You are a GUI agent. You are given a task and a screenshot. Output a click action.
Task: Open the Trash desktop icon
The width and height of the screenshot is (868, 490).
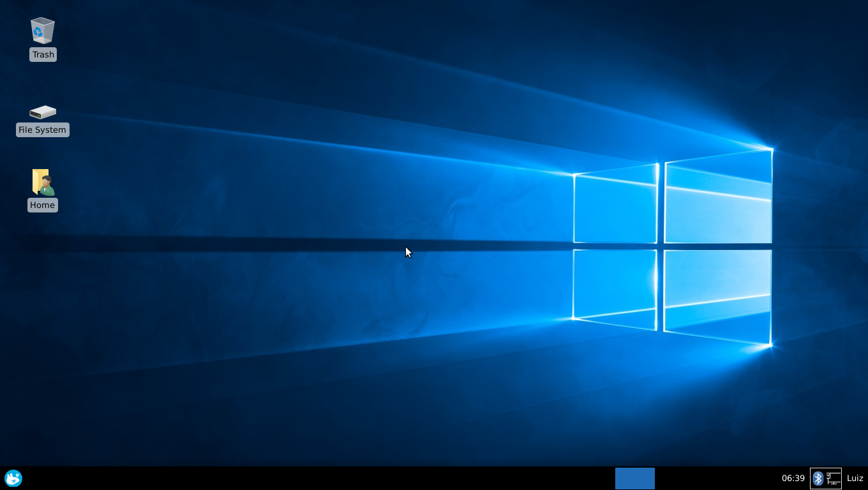pyautogui.click(x=43, y=31)
